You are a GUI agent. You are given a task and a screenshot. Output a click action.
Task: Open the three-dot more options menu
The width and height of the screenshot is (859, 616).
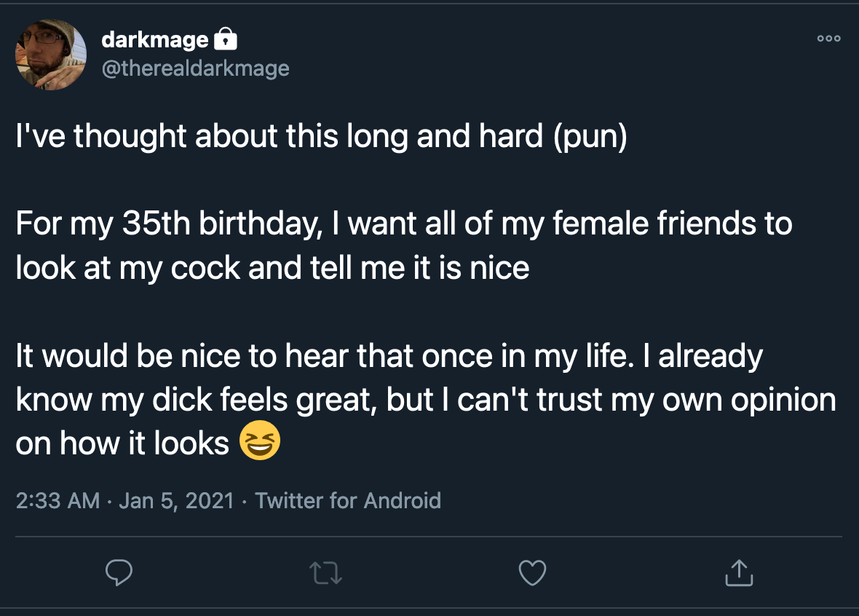pos(828,39)
